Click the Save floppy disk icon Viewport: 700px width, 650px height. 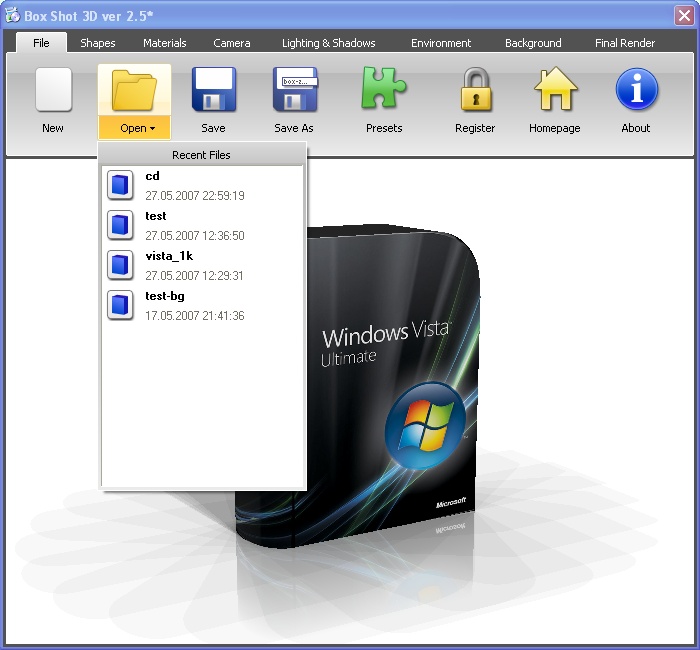pyautogui.click(x=213, y=90)
